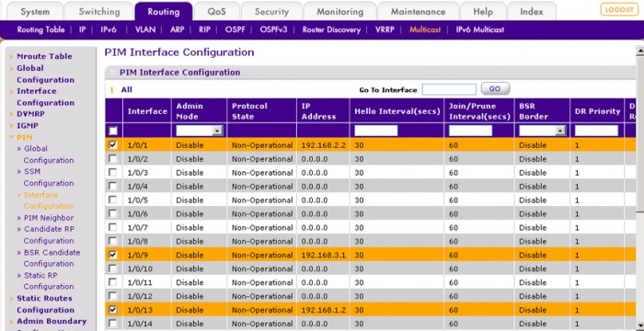644x331 pixels.
Task: Uncheck the 1/0/9 interface checkbox
Action: tap(113, 255)
